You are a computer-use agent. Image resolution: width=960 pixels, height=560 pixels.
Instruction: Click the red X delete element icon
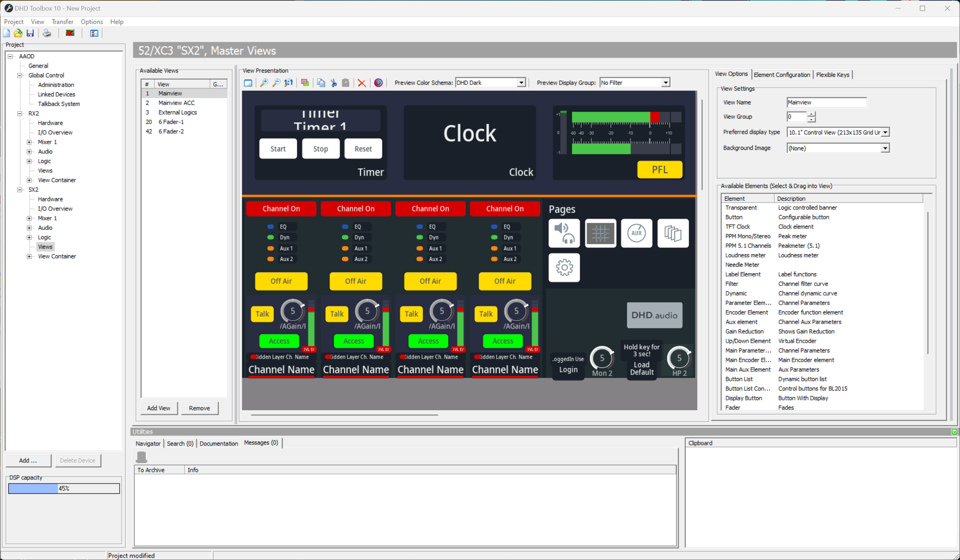(x=361, y=83)
